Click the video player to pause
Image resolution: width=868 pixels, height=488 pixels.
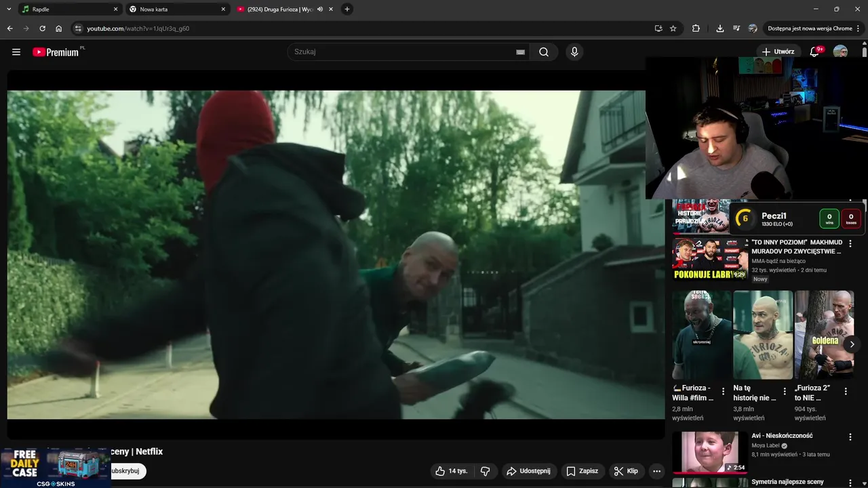(x=336, y=254)
